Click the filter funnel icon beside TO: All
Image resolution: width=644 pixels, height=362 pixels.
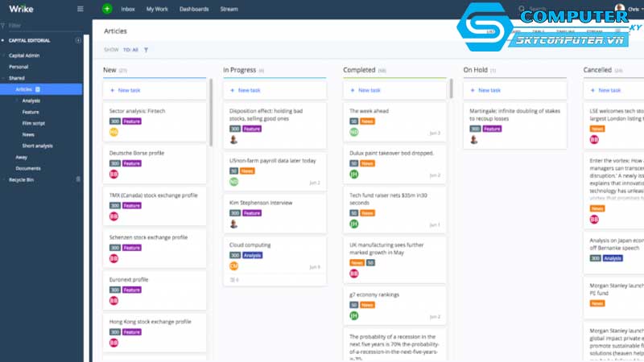146,50
